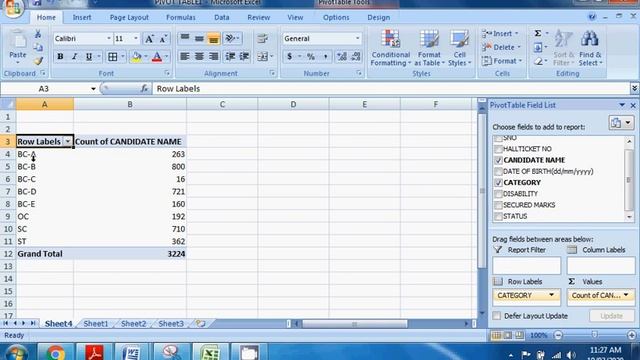Viewport: 640px width, 360px height.
Task: Check the DATE OF BIRTH field
Action: pos(498,171)
